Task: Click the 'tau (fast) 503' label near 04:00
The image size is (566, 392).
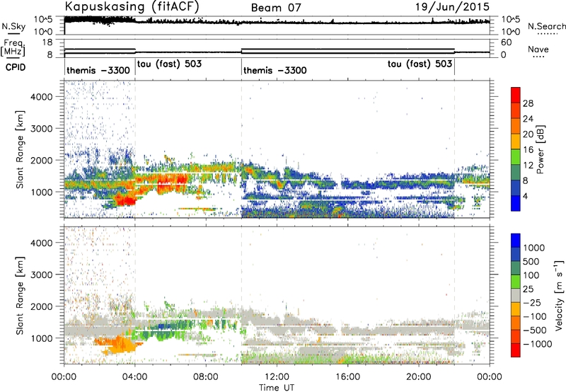Action: 169,64
